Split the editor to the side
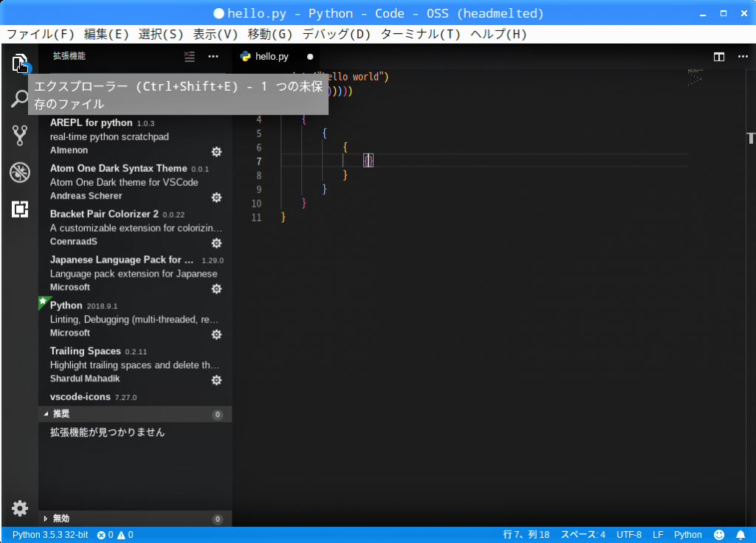The width and height of the screenshot is (756, 543). click(719, 57)
